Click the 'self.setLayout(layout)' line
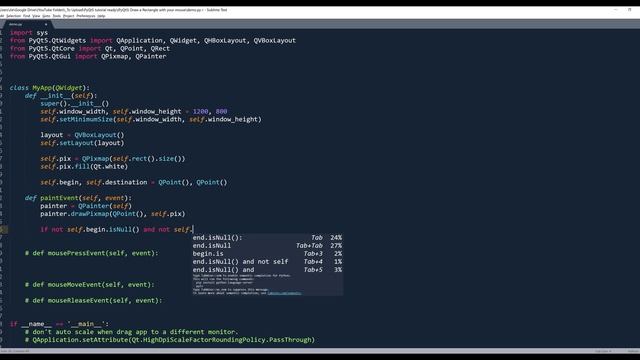This screenshot has height=360, width=640. [x=82, y=143]
